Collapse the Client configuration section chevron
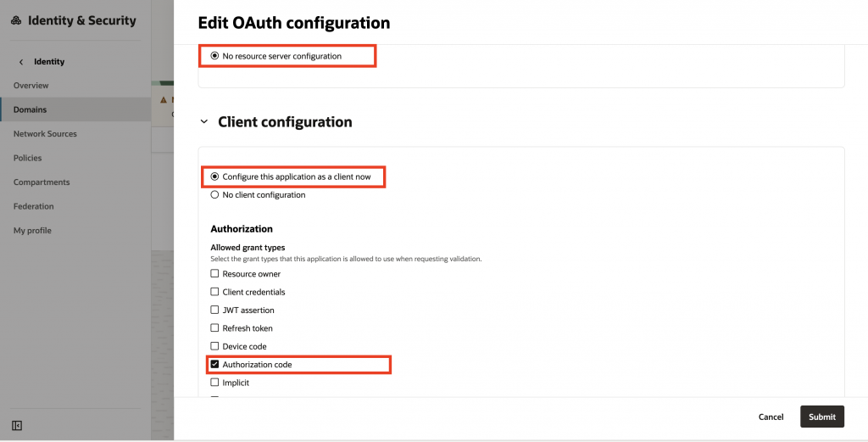868x442 pixels. pos(204,122)
